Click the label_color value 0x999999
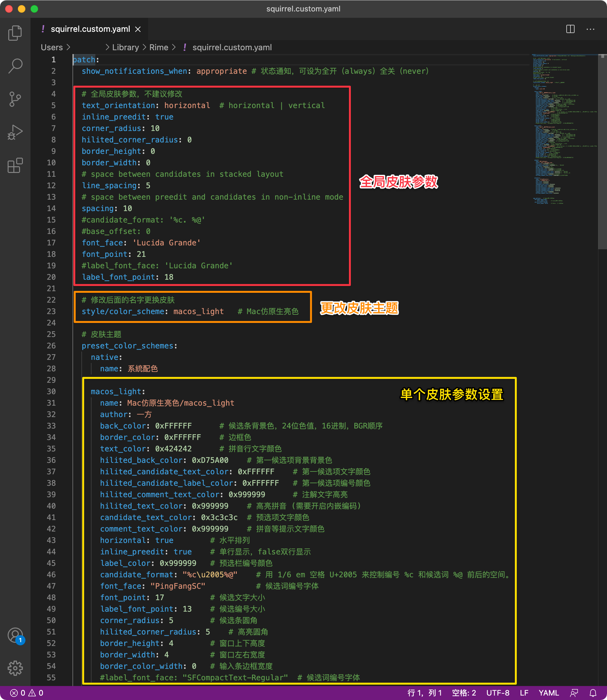The image size is (607, 700). click(x=178, y=563)
